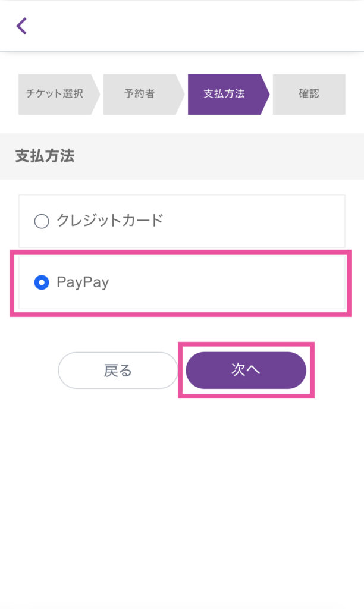364x609 pixels.
Task: Select the PayPay radio button
Action: pyautogui.click(x=42, y=282)
